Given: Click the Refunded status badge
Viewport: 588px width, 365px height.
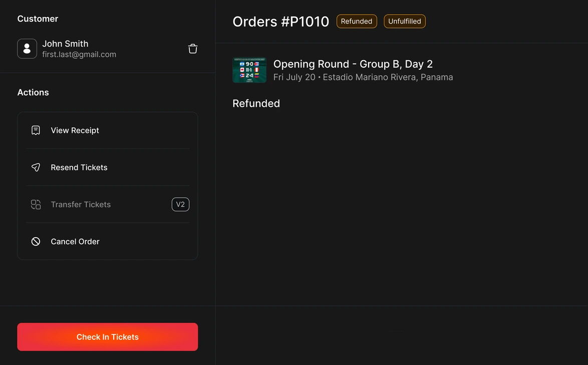Looking at the screenshot, I should [x=357, y=22].
